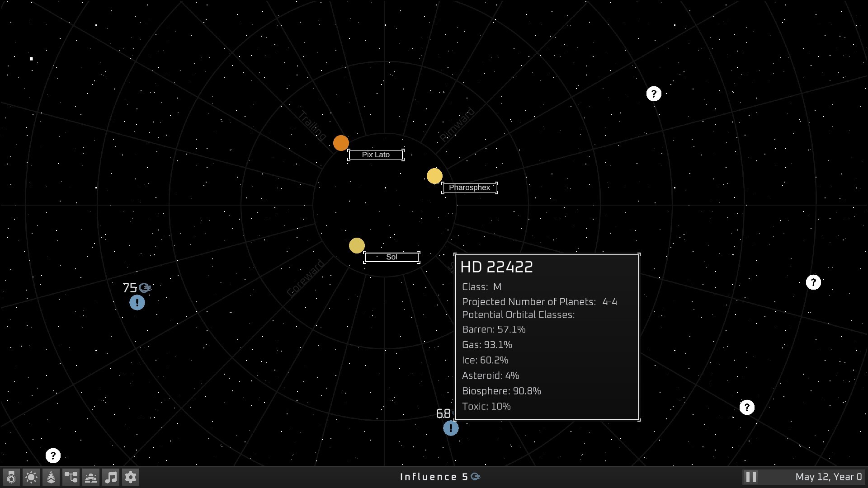Open the settings gear icon

coord(131,477)
